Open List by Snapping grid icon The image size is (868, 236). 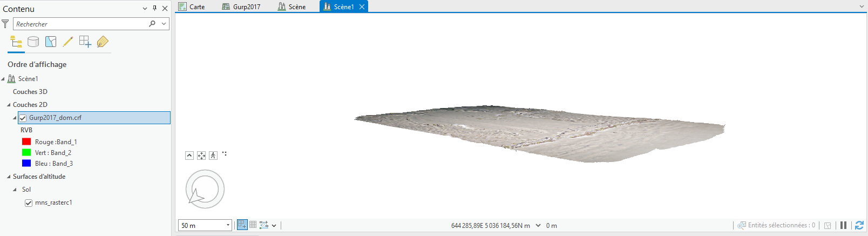click(x=85, y=42)
